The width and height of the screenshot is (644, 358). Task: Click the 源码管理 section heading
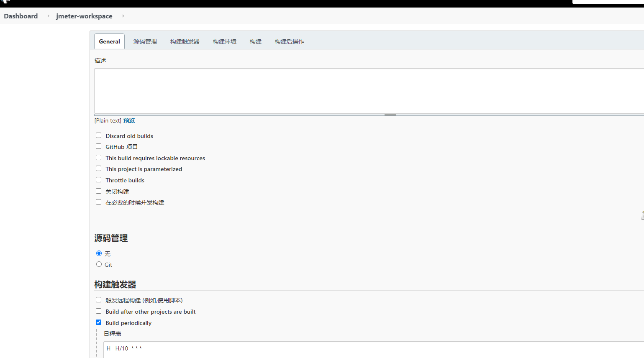(x=111, y=238)
